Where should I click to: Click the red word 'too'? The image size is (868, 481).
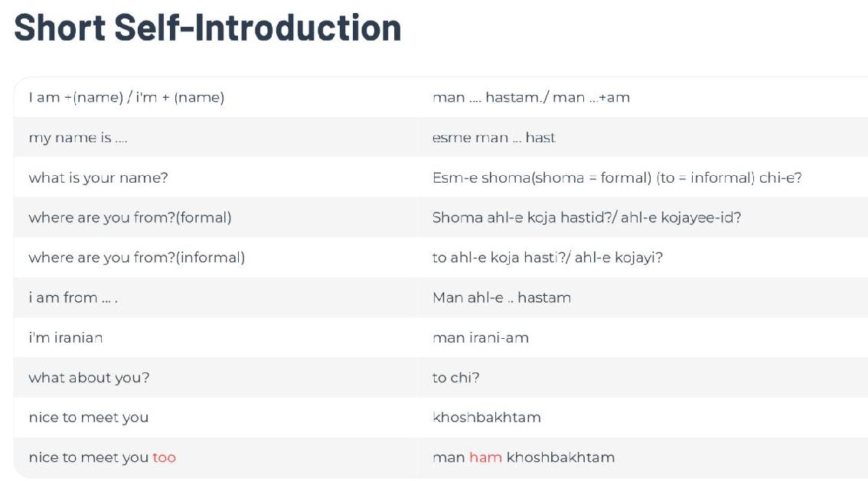(164, 458)
